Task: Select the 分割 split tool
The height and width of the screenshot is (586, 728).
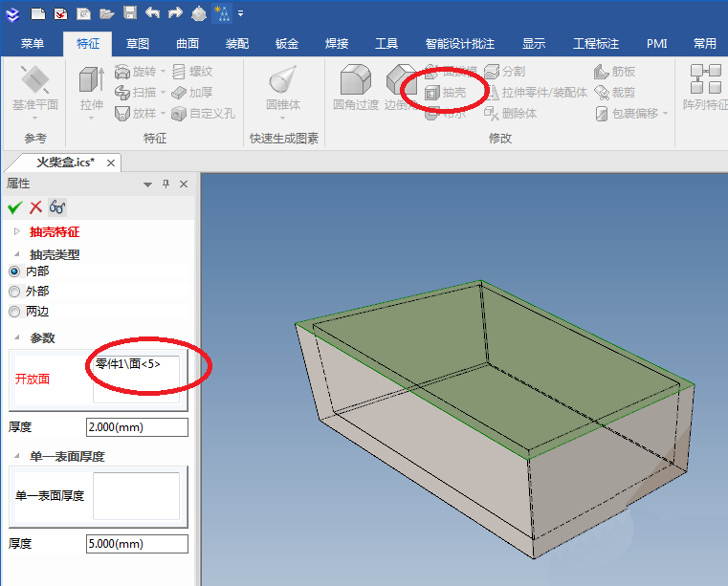Action: pyautogui.click(x=505, y=72)
